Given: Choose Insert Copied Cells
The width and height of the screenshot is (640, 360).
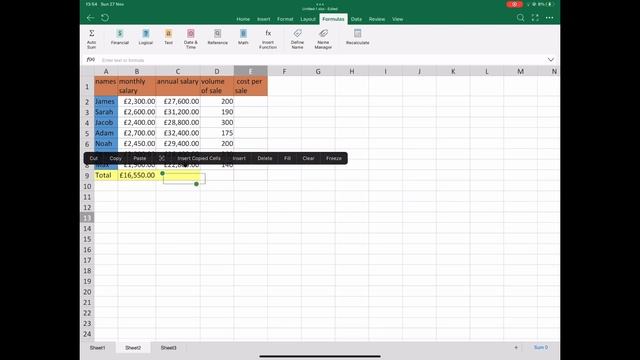Looking at the screenshot, I should pos(199,158).
